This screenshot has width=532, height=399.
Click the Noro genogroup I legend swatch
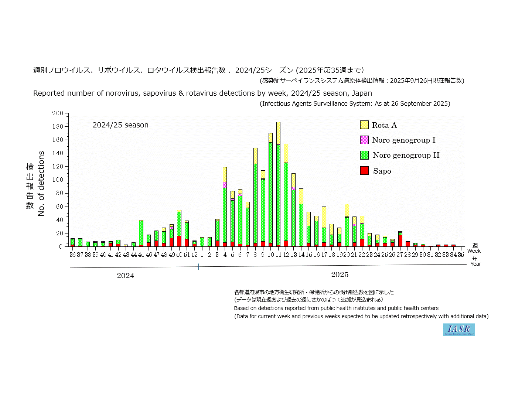pyautogui.click(x=364, y=140)
